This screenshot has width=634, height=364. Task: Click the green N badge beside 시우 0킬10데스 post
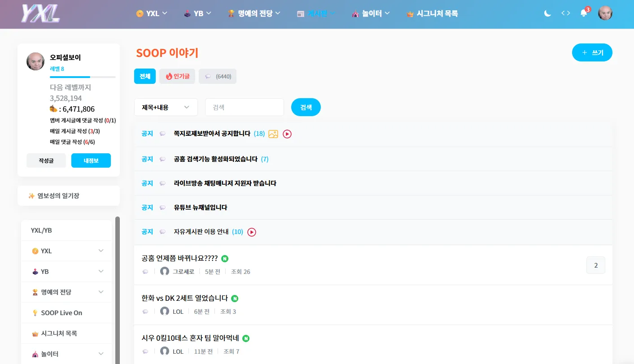pyautogui.click(x=246, y=338)
